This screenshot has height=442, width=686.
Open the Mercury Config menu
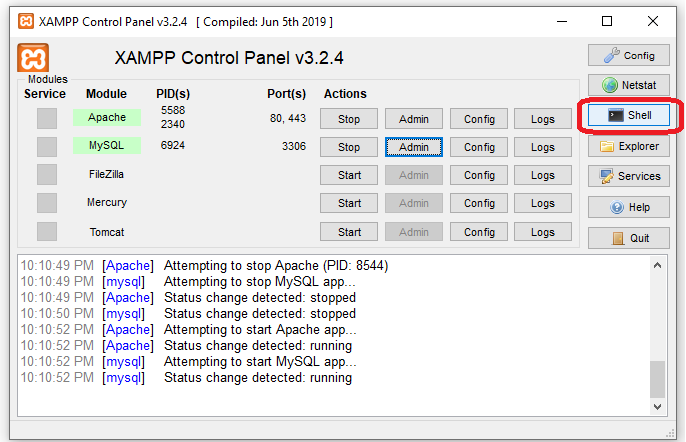[x=479, y=203]
